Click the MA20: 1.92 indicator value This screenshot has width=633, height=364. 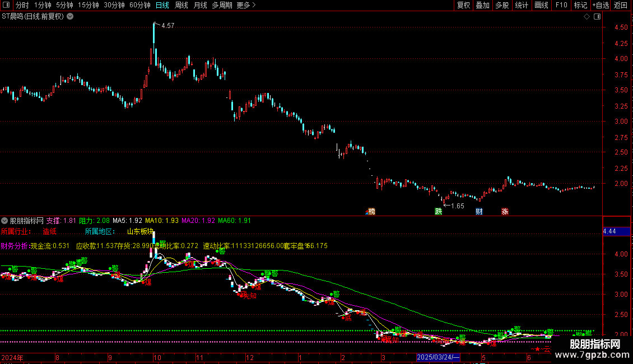click(x=198, y=221)
